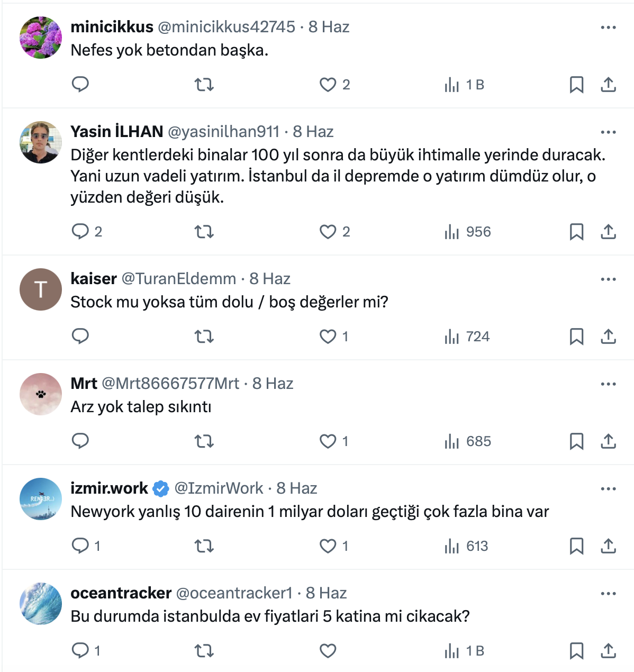The height and width of the screenshot is (672, 634).
Task: Open the 8 Haz timestamp on Mrt's tweet
Action: (273, 384)
